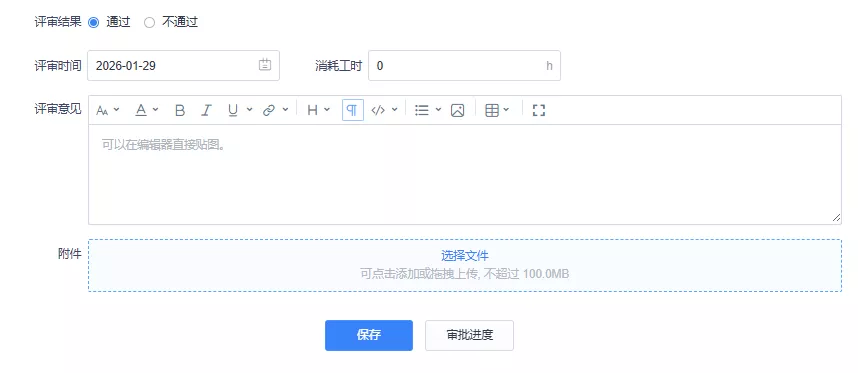This screenshot has width=858, height=373.
Task: Toggle the paragraph mark icon
Action: click(353, 110)
